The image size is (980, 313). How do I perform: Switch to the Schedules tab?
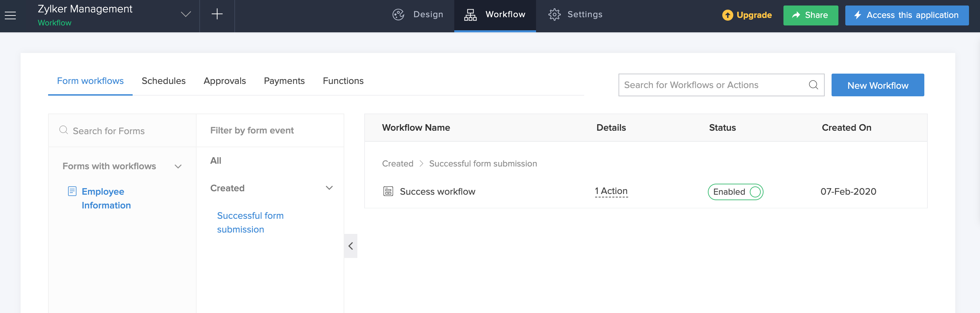click(163, 81)
